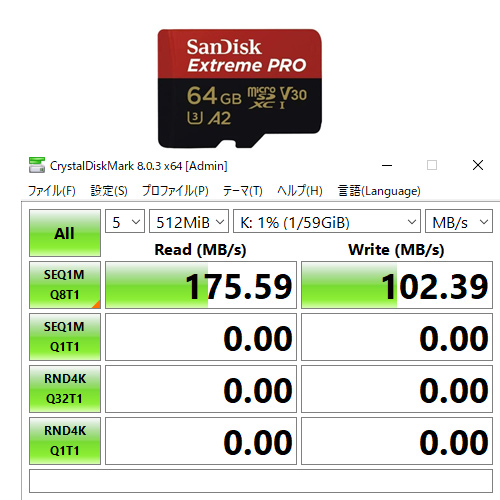Click the SanDisk Extreme PRO card image

coord(240,88)
